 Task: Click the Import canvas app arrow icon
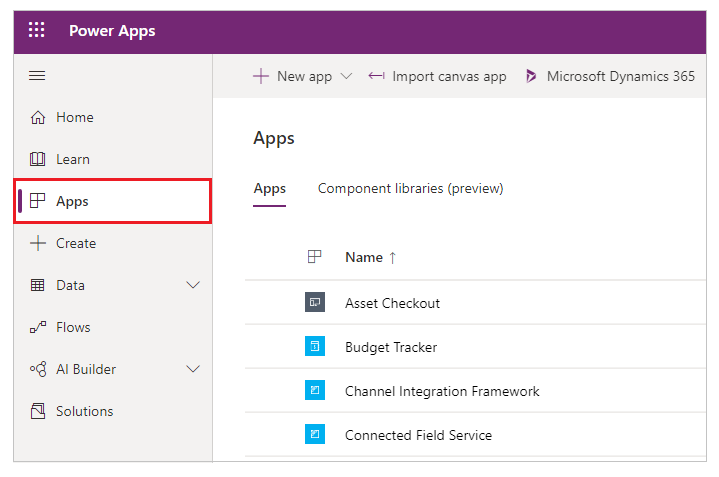pyautogui.click(x=376, y=76)
